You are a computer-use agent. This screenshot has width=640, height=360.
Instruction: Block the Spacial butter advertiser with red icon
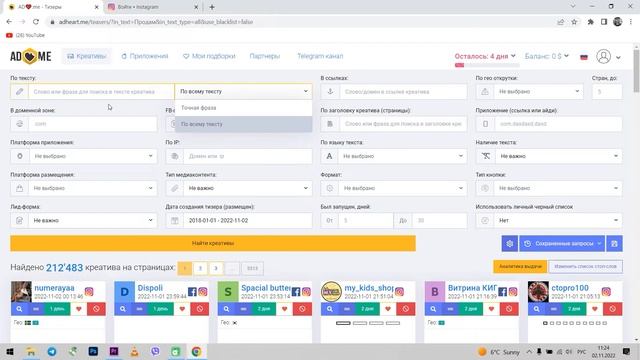coord(302,309)
